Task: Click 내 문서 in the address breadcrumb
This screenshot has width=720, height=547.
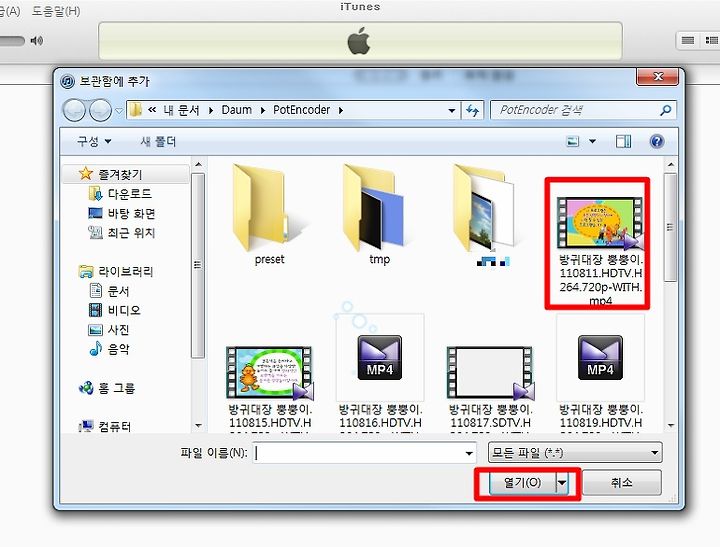Action: tap(181, 110)
